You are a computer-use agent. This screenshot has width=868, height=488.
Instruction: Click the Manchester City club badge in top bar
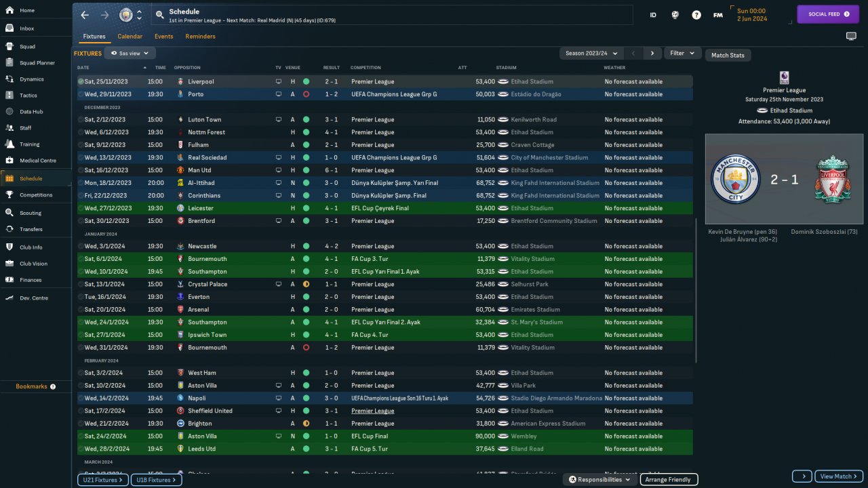point(126,14)
